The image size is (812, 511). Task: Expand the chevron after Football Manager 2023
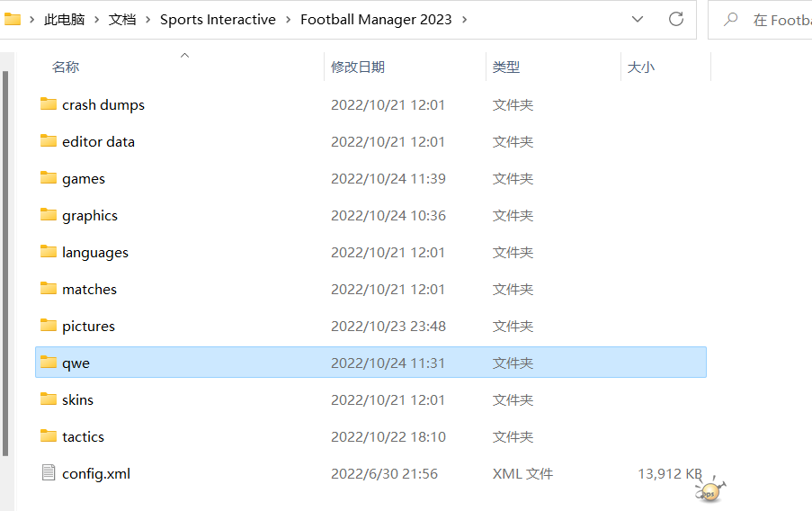(x=465, y=20)
